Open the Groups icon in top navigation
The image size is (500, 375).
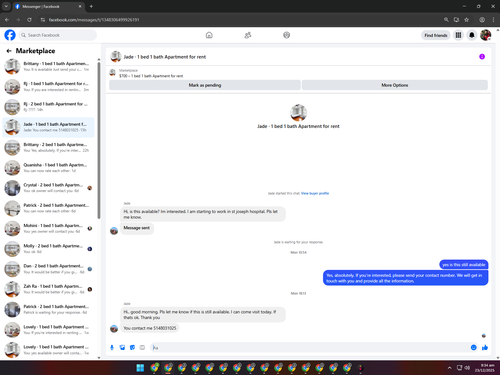(x=287, y=35)
